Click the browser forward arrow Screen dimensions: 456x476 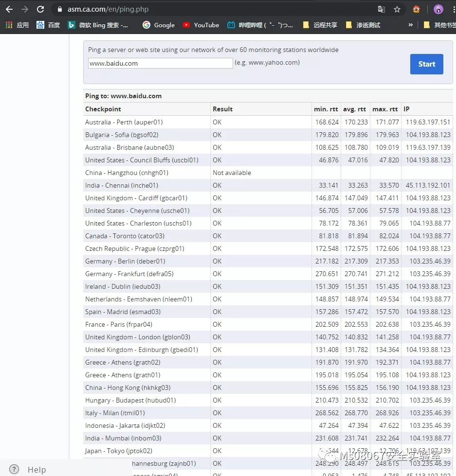click(x=25, y=9)
